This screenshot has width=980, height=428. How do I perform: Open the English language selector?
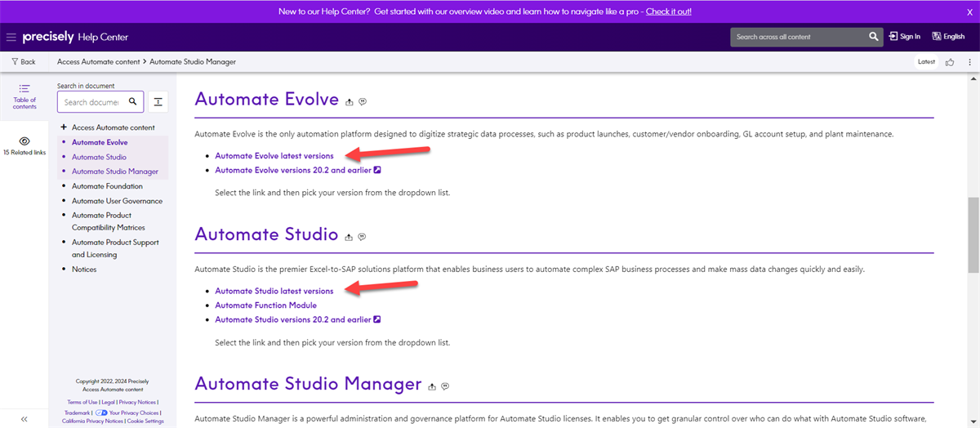pos(948,37)
